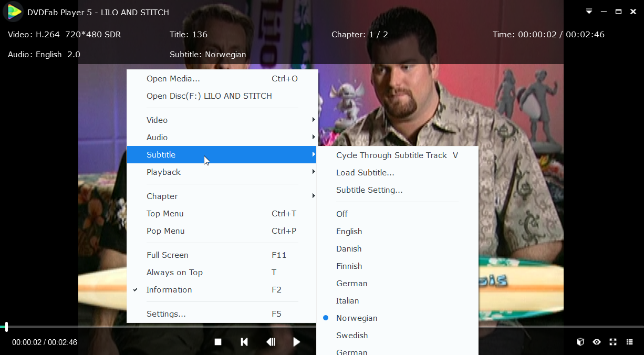
Task: Click the 3D cube icon in bottom bar
Action: [x=580, y=342]
